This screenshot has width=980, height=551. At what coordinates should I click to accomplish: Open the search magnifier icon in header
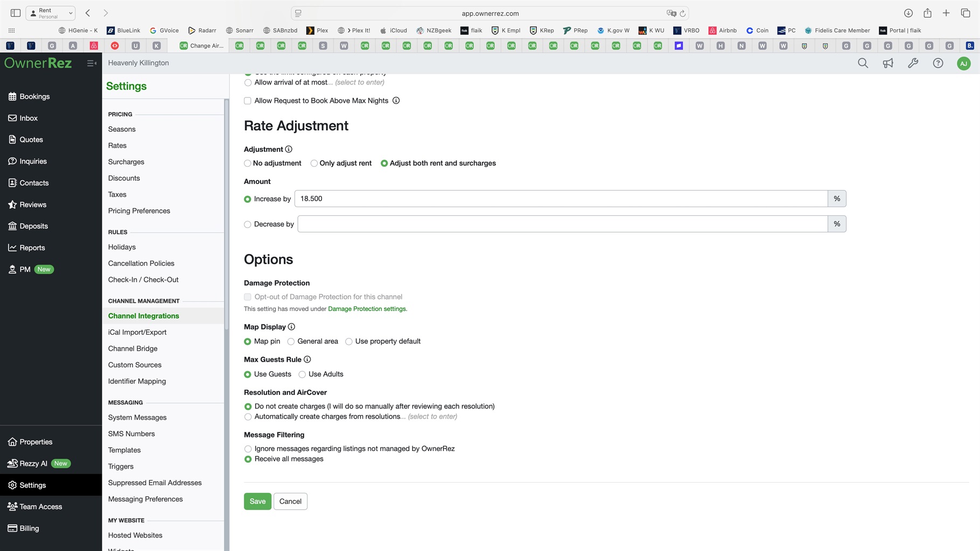(x=863, y=63)
